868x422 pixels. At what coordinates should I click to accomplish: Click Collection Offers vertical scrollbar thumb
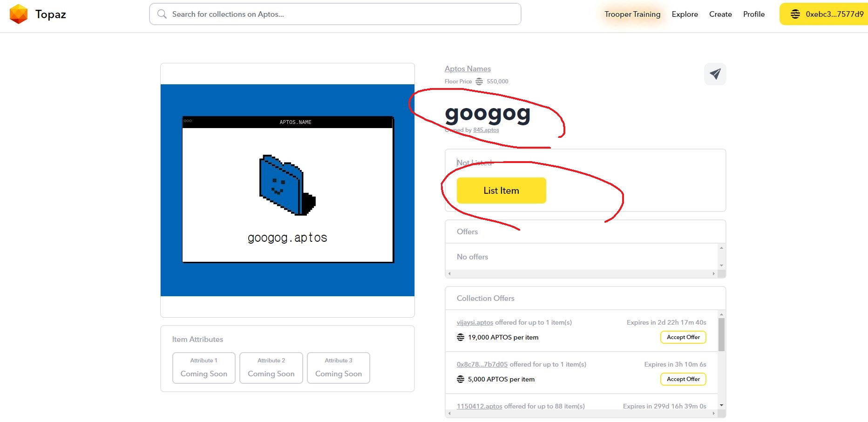point(721,334)
